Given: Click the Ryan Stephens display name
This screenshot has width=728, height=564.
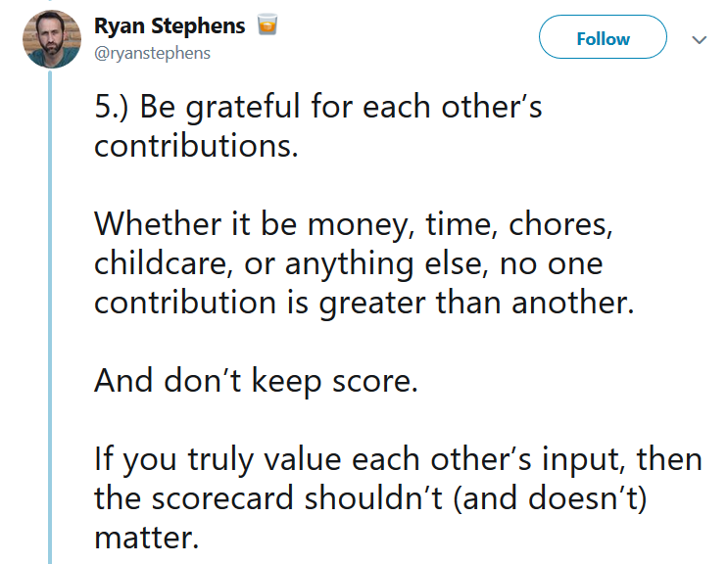Looking at the screenshot, I should (170, 26).
